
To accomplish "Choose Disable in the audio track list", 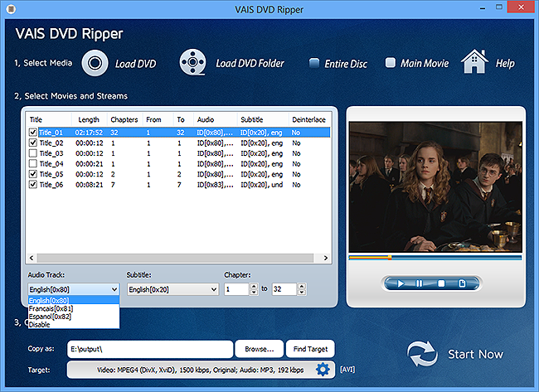I will 74,324.
